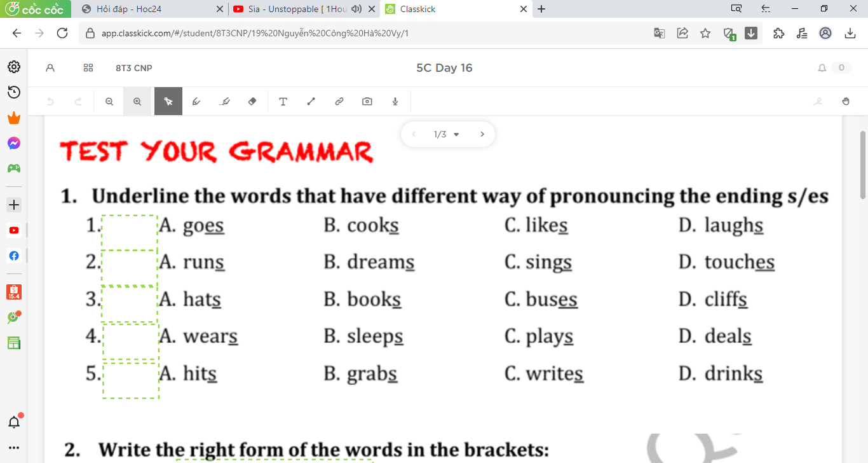868x463 pixels.
Task: Select the Eraser tool
Action: pos(252,101)
